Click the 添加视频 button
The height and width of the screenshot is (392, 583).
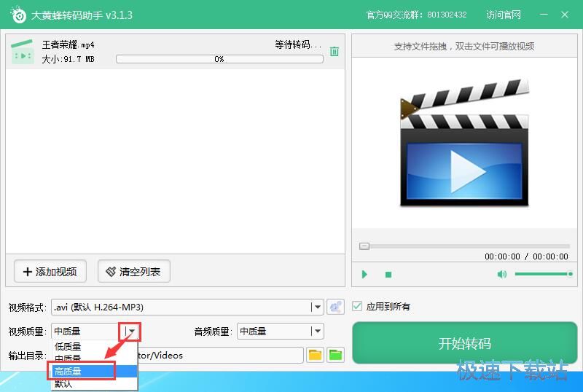tap(50, 272)
